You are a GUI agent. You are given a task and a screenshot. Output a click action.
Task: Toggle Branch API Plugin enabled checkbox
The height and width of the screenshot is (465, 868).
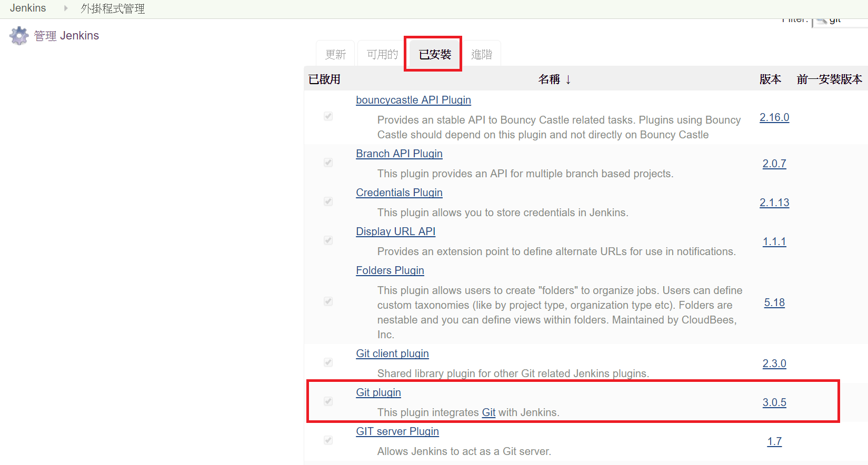click(x=328, y=163)
